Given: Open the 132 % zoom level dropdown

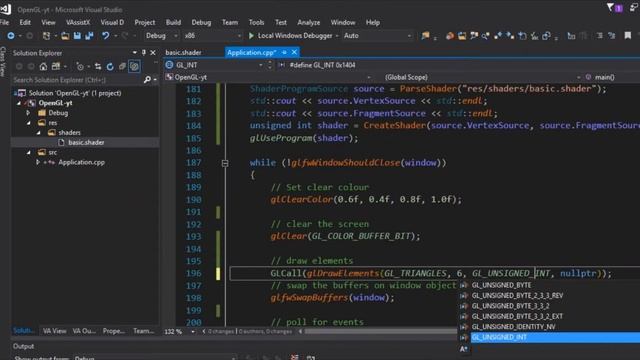Looking at the screenshot, I should click(x=193, y=331).
